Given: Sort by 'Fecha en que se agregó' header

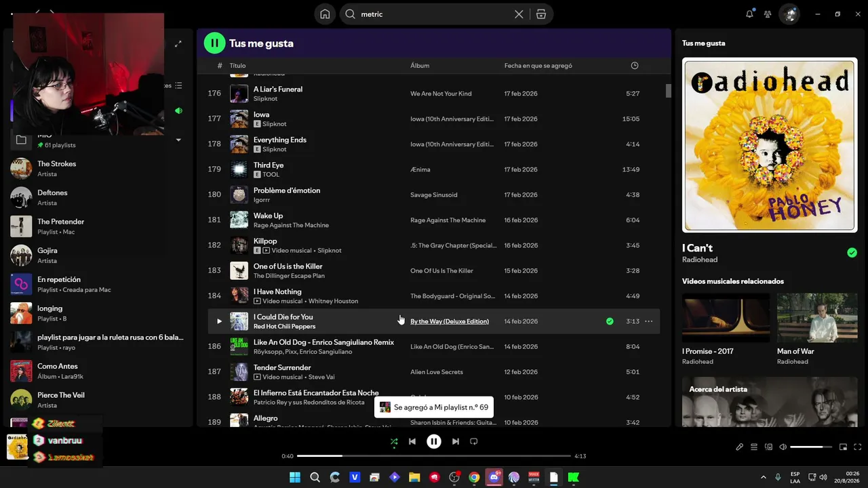Looking at the screenshot, I should (538, 66).
